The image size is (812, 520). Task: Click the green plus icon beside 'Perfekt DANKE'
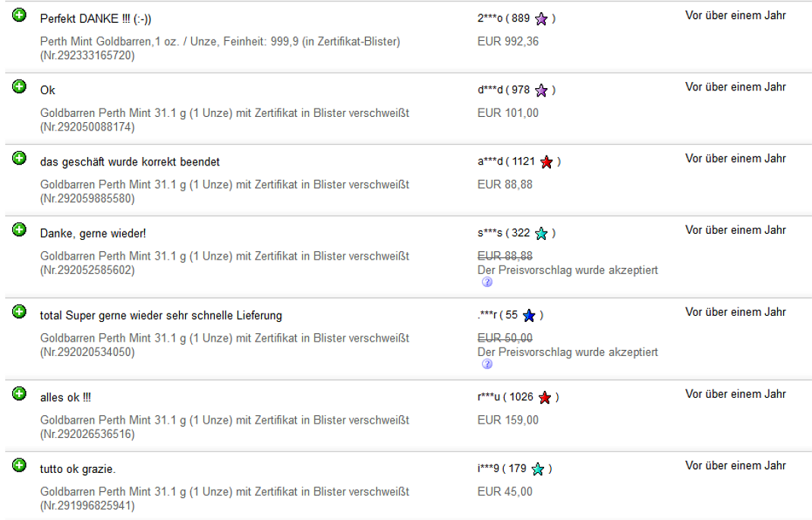click(x=19, y=15)
